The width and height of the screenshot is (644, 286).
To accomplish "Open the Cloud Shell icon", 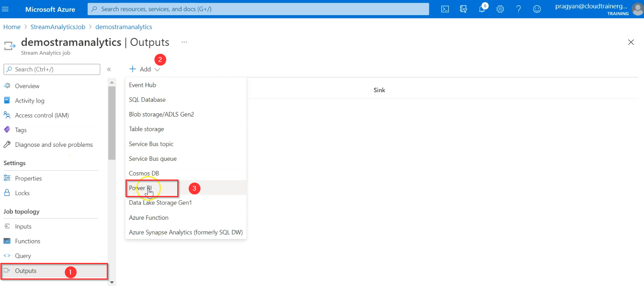I will [x=445, y=9].
